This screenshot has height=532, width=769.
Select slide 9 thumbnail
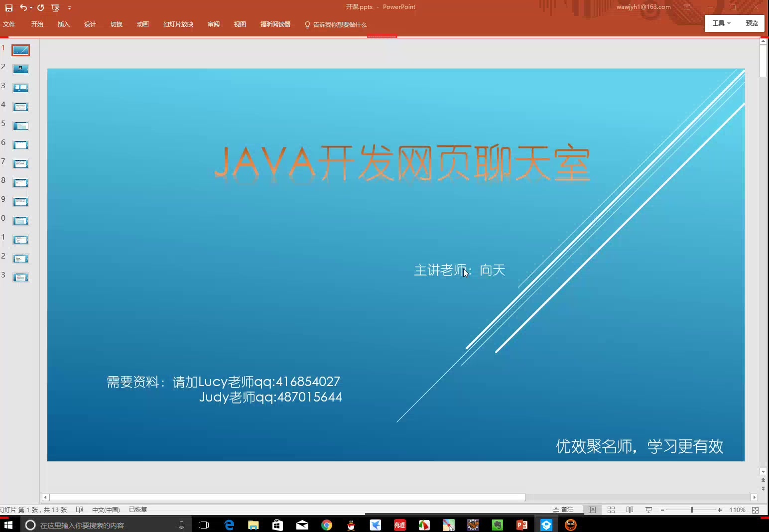20,202
